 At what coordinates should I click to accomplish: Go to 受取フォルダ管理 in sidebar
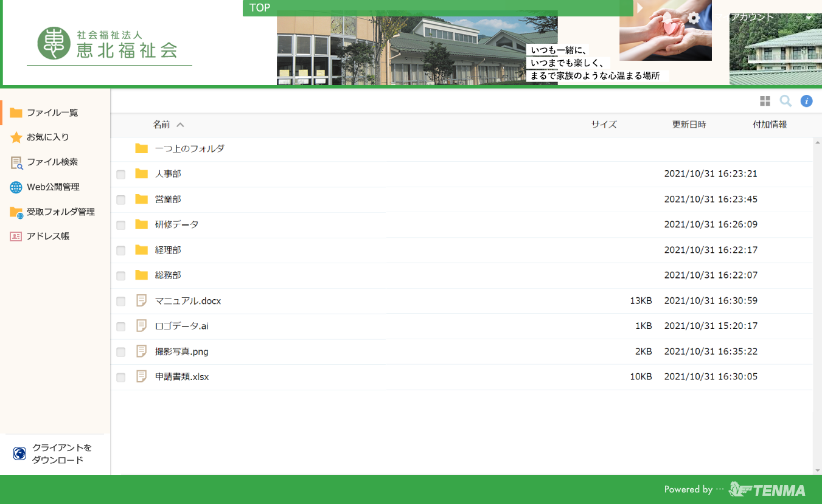[60, 212]
